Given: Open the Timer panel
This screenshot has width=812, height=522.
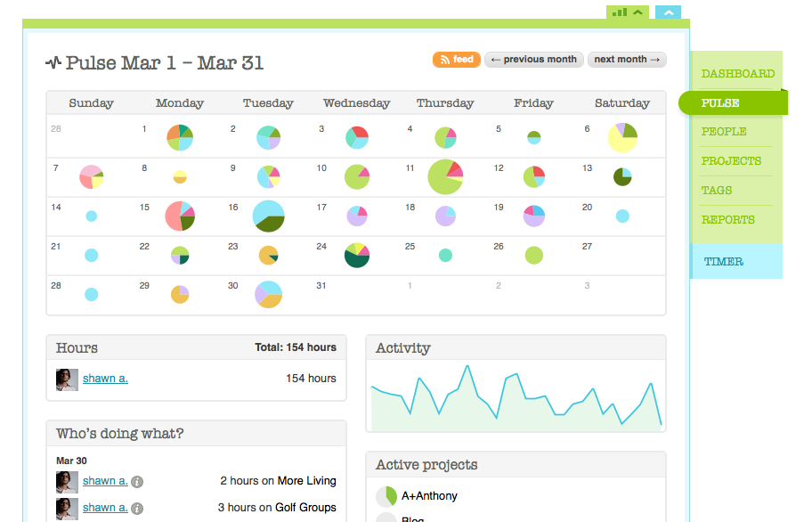Looking at the screenshot, I should click(x=723, y=262).
